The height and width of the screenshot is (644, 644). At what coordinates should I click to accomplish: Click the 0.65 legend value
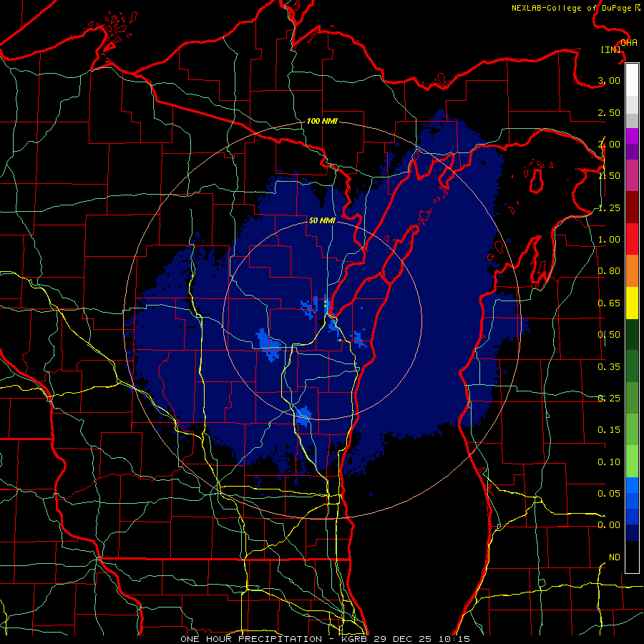coord(609,303)
